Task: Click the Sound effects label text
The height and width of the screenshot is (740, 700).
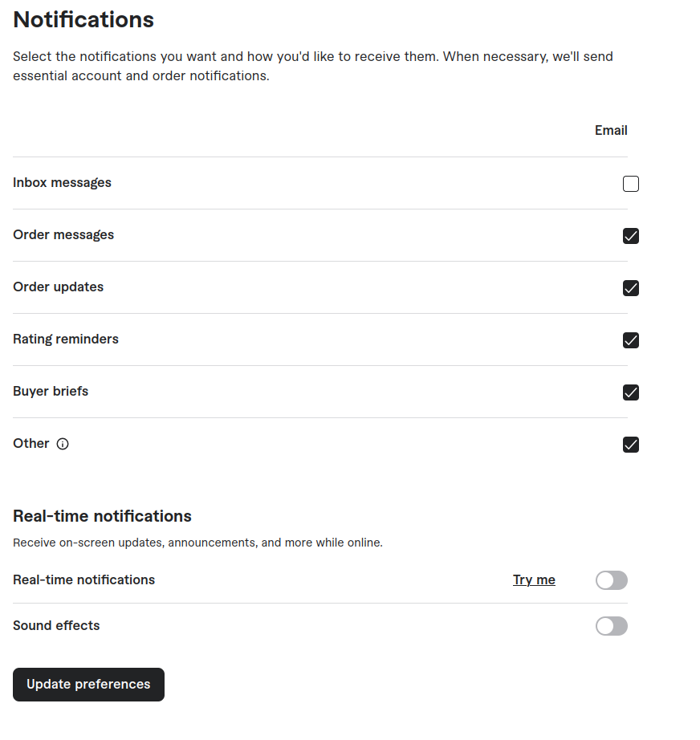Action: click(x=56, y=625)
